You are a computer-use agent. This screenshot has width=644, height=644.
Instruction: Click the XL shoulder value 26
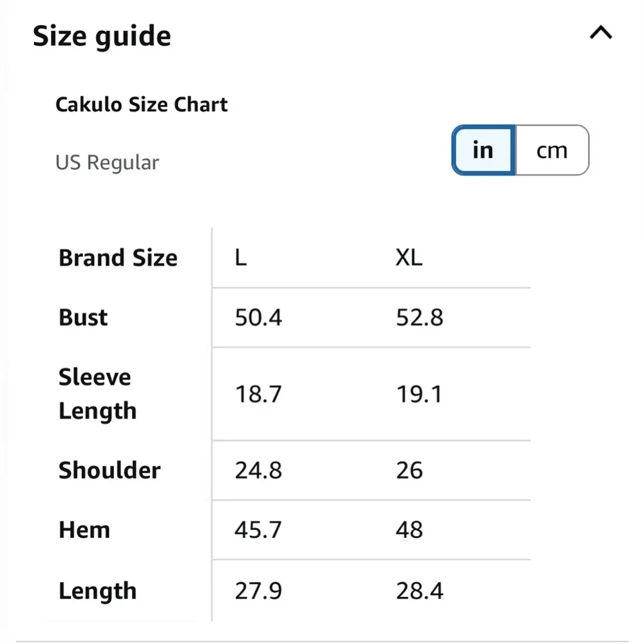pyautogui.click(x=410, y=470)
